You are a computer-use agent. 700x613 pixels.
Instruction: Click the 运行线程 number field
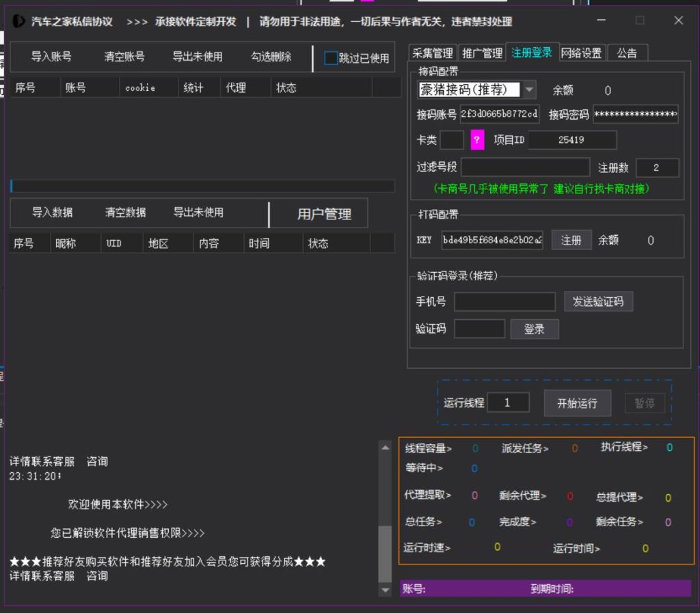[507, 403]
